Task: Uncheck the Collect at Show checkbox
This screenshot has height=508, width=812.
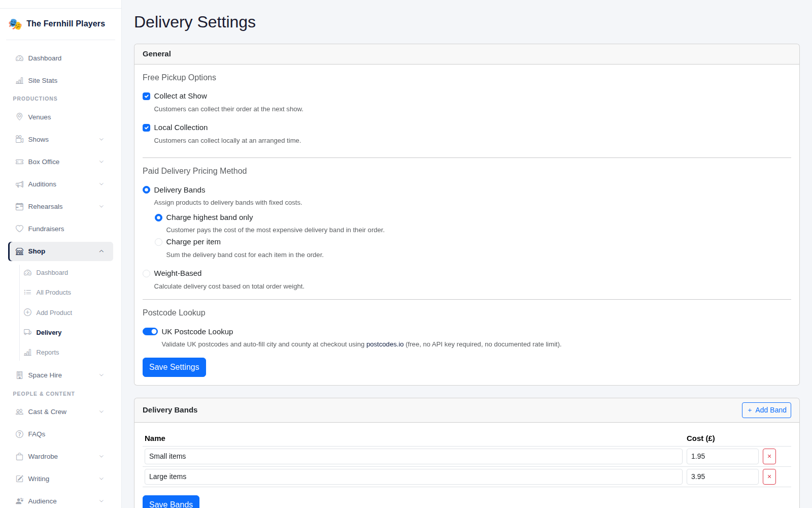Action: (x=146, y=96)
